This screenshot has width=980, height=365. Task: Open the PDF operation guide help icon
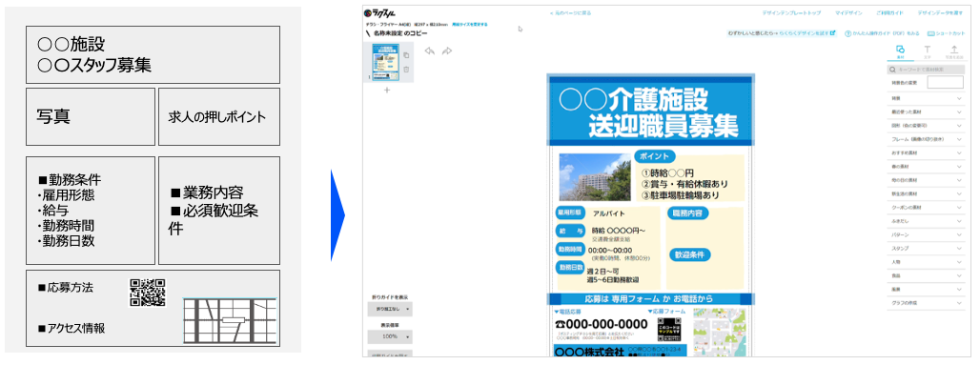click(x=848, y=33)
